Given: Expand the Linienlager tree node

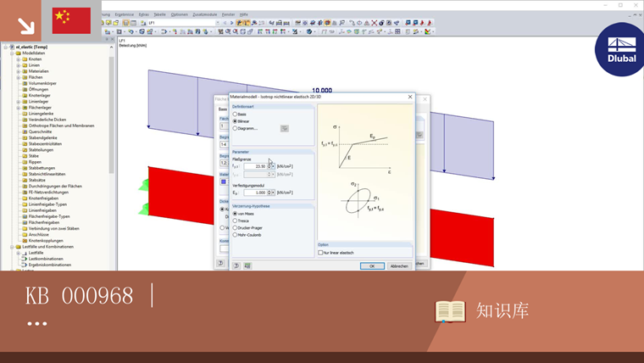Looking at the screenshot, I should [x=18, y=102].
